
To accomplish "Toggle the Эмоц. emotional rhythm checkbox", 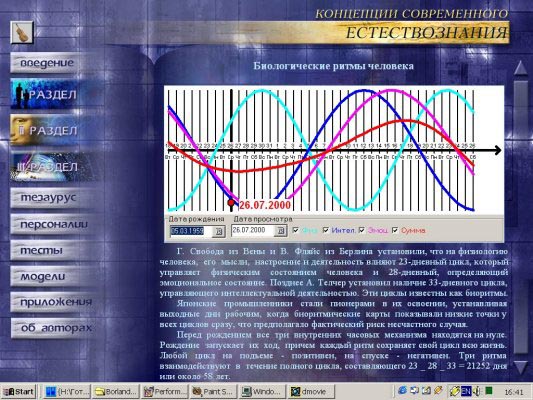I will coord(362,230).
